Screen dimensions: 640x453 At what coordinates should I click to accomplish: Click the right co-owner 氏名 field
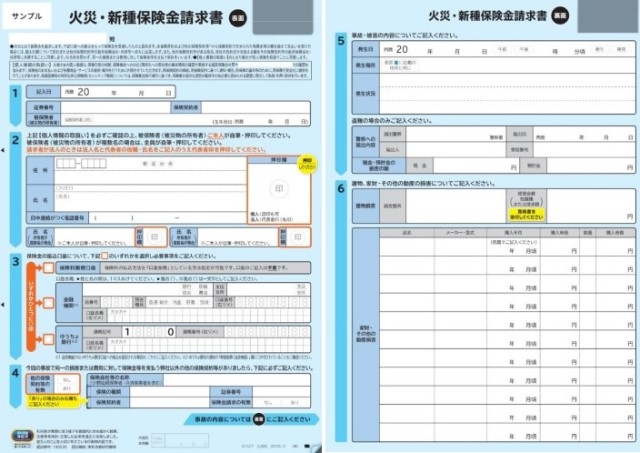[238, 237]
